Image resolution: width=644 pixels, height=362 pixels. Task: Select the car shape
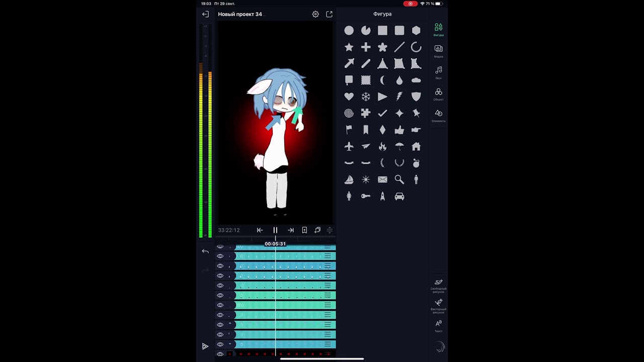click(399, 196)
